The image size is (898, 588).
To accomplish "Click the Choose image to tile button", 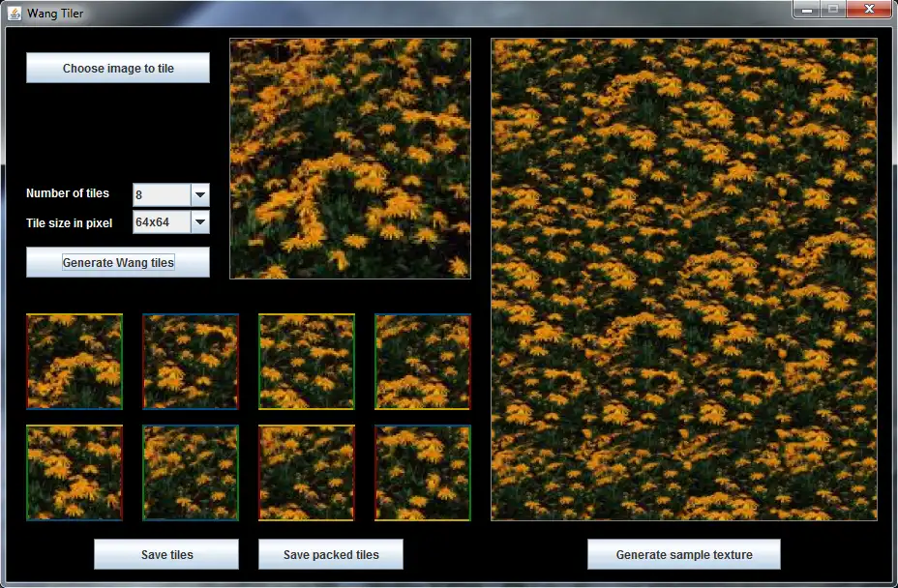I will (118, 68).
